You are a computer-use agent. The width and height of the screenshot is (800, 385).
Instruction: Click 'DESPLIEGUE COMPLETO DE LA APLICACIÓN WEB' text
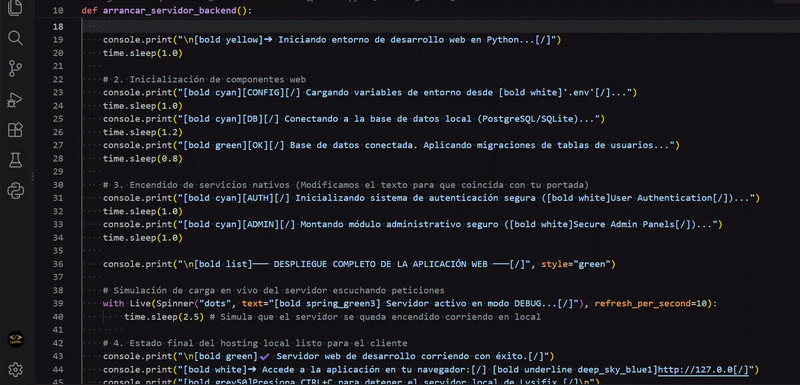tap(381, 264)
